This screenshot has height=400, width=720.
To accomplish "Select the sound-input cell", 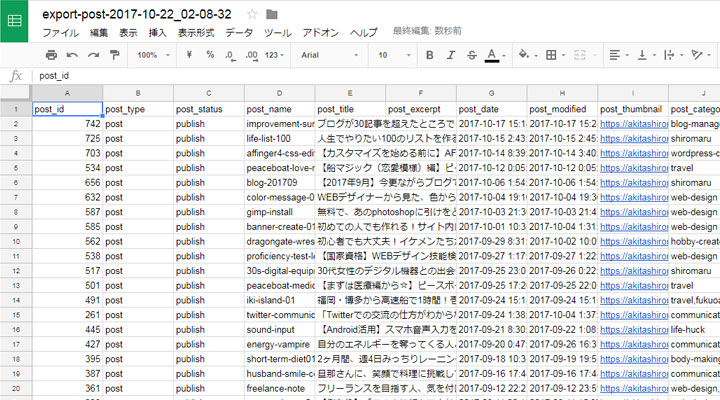I will click(280, 330).
